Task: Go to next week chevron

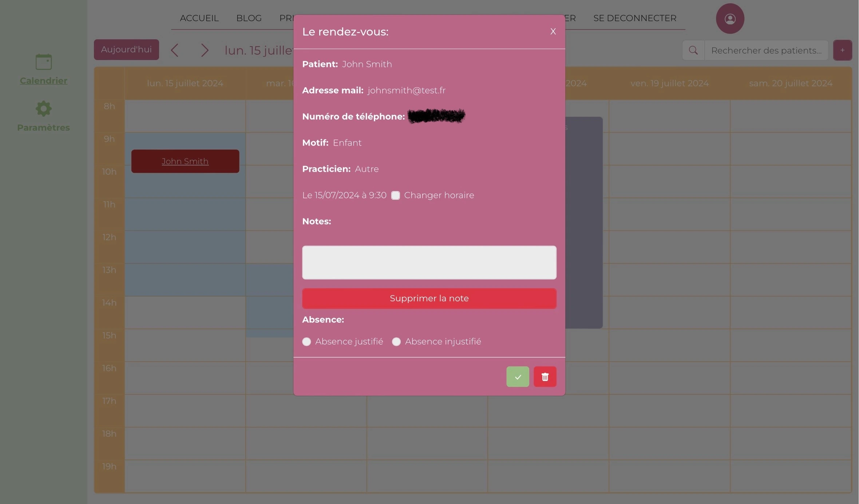Action: (x=205, y=50)
